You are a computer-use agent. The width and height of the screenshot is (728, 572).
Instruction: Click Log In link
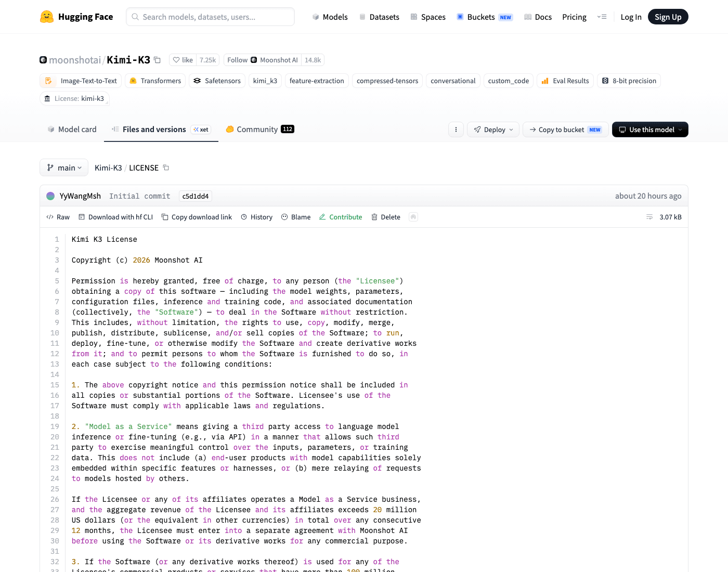coord(631,17)
